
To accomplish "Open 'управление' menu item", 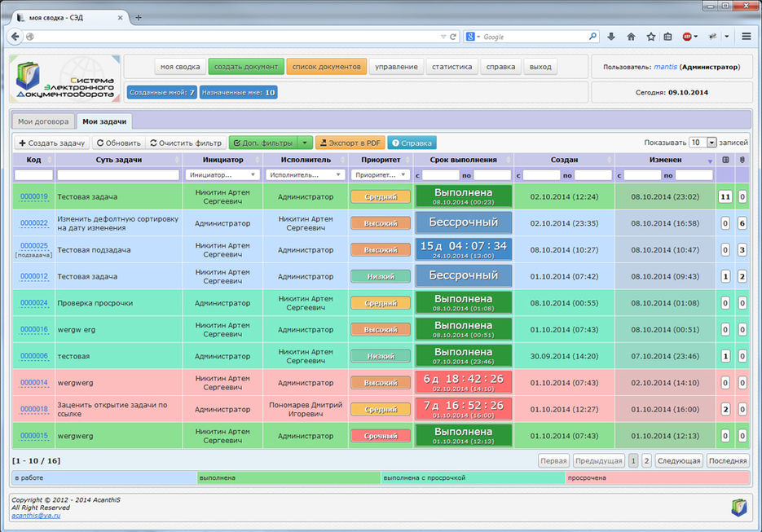I will [396, 67].
